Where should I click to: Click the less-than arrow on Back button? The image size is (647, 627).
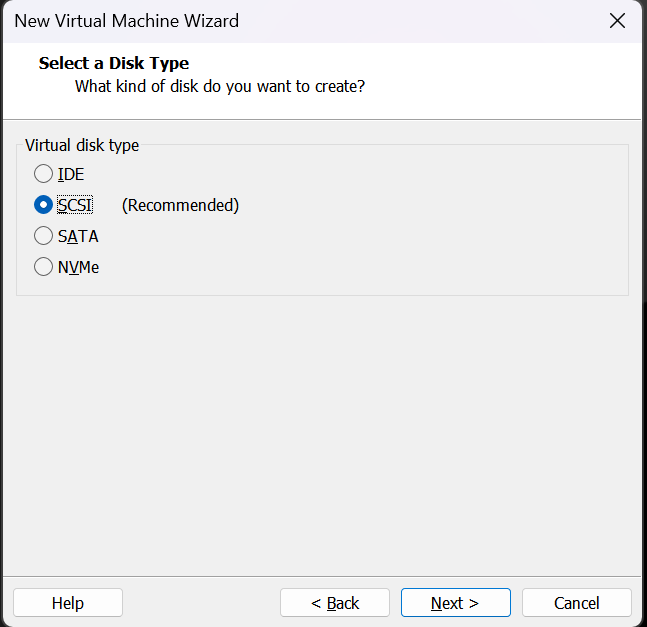[316, 603]
